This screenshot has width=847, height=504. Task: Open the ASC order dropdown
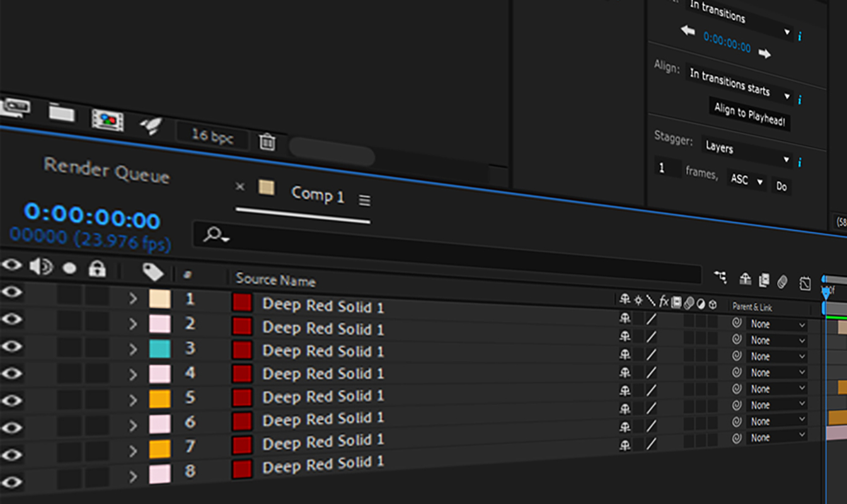tap(747, 180)
